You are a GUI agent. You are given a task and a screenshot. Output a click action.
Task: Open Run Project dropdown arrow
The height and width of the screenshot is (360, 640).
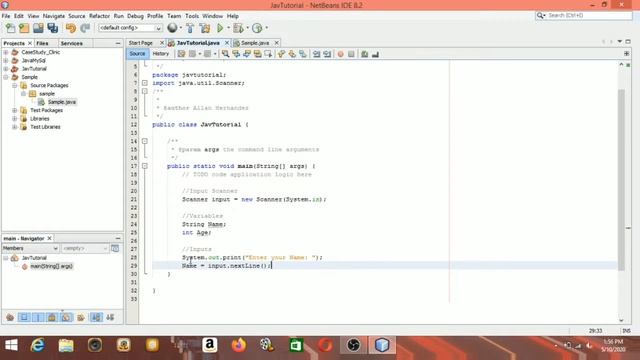point(228,28)
